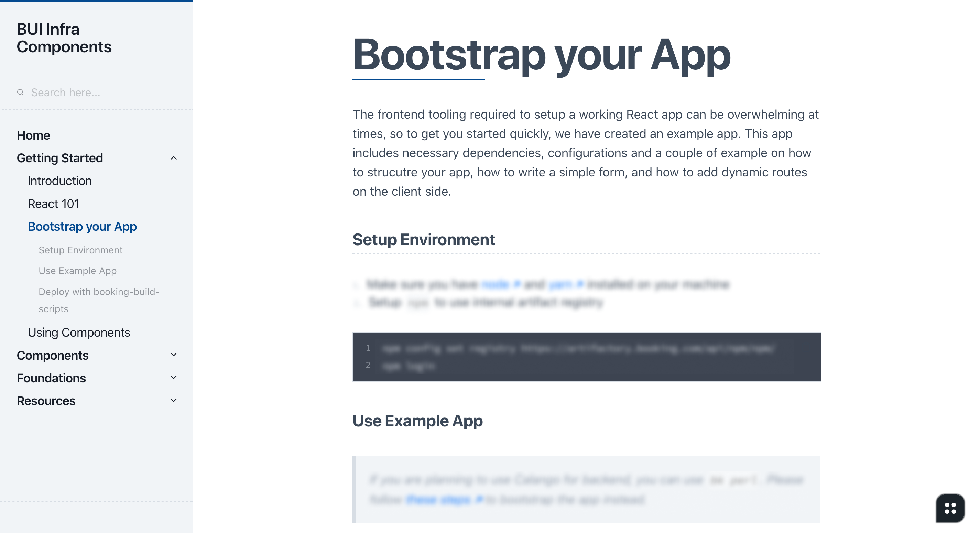Collapse the Getting Started chevron

(x=174, y=158)
